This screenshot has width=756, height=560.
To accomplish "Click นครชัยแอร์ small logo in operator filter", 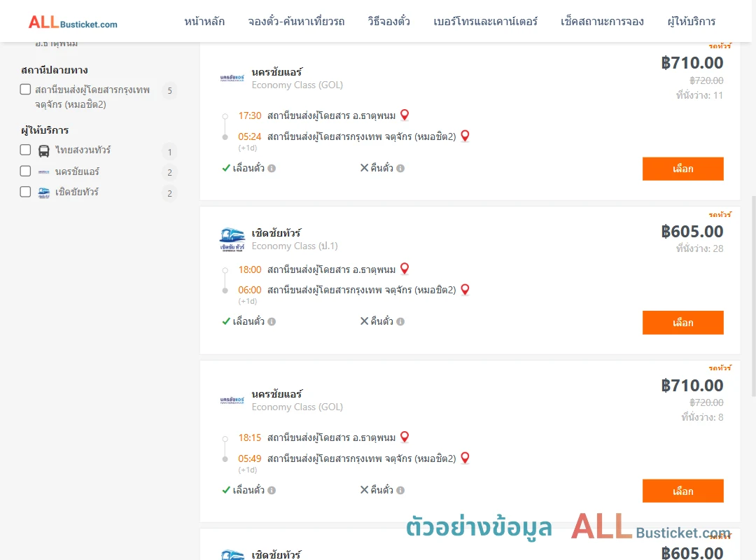I will pyautogui.click(x=44, y=171).
